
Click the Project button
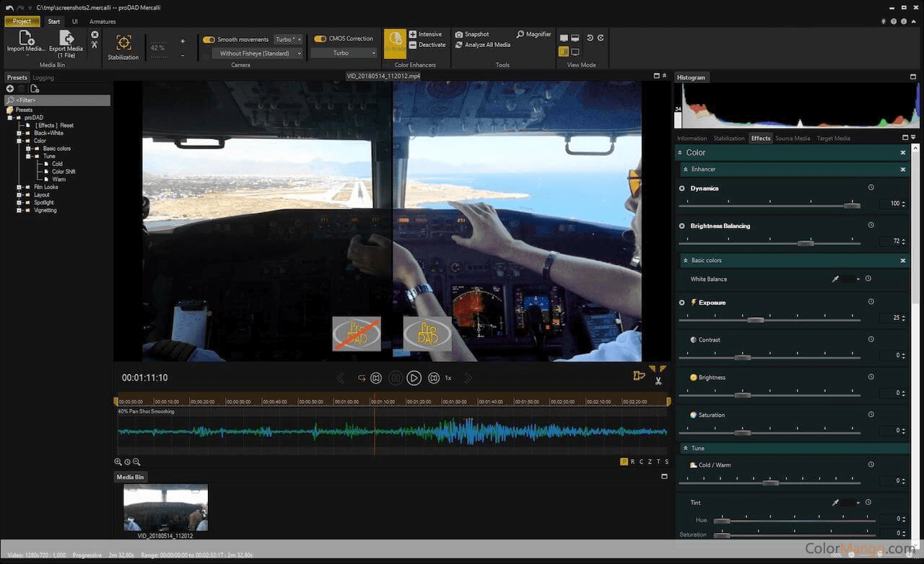(x=22, y=22)
